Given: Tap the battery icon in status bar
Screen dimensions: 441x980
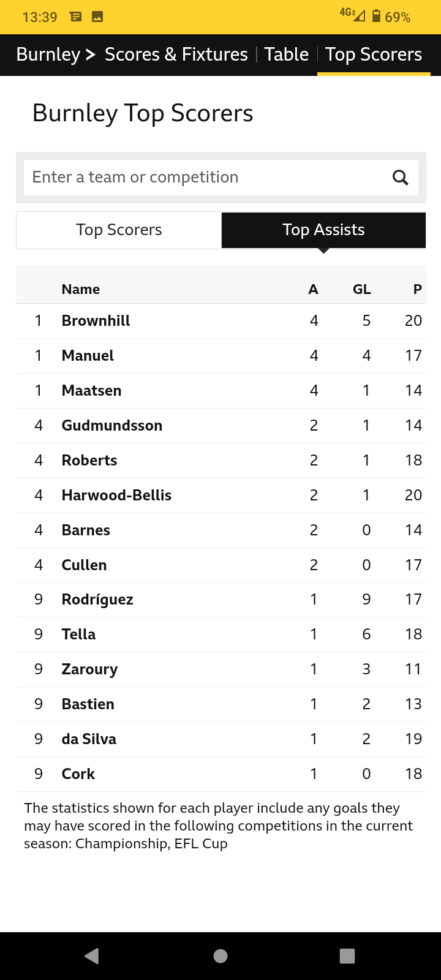Looking at the screenshot, I should click(377, 17).
